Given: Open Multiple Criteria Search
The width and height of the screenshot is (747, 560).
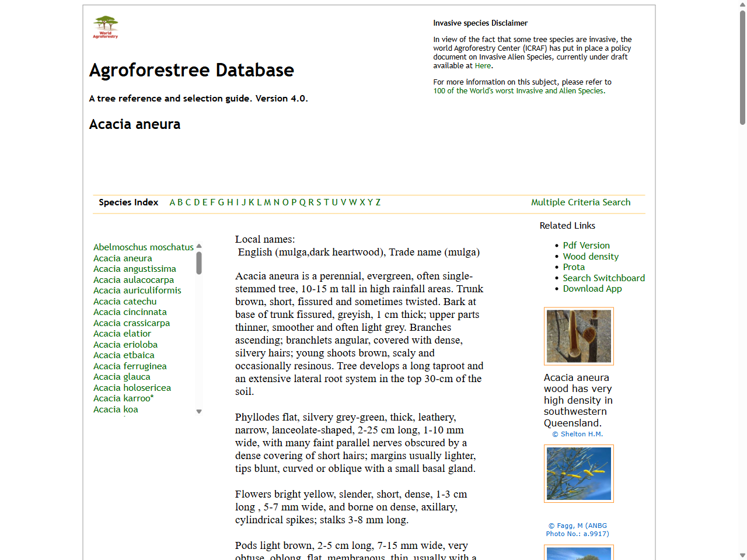Looking at the screenshot, I should coord(581,202).
